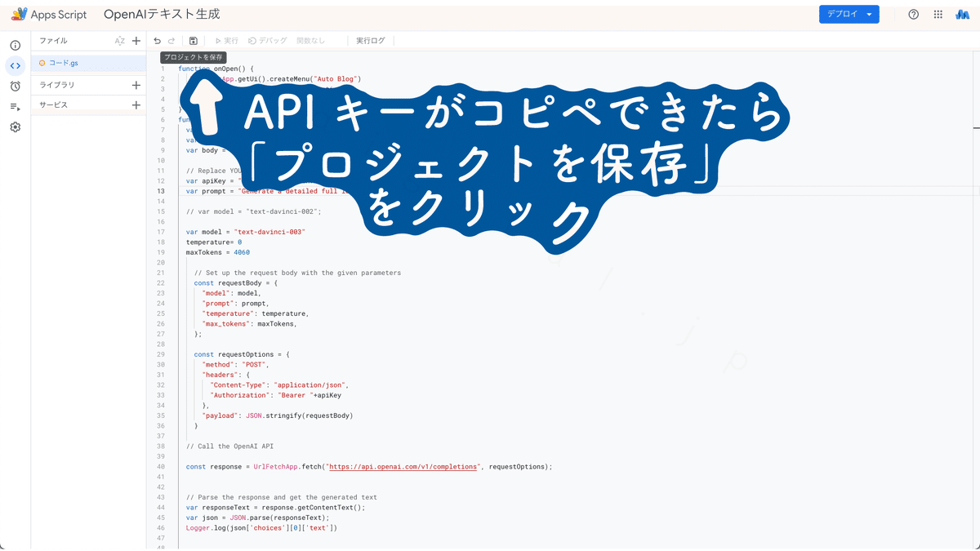Open the Google apps grid icon

(938, 15)
